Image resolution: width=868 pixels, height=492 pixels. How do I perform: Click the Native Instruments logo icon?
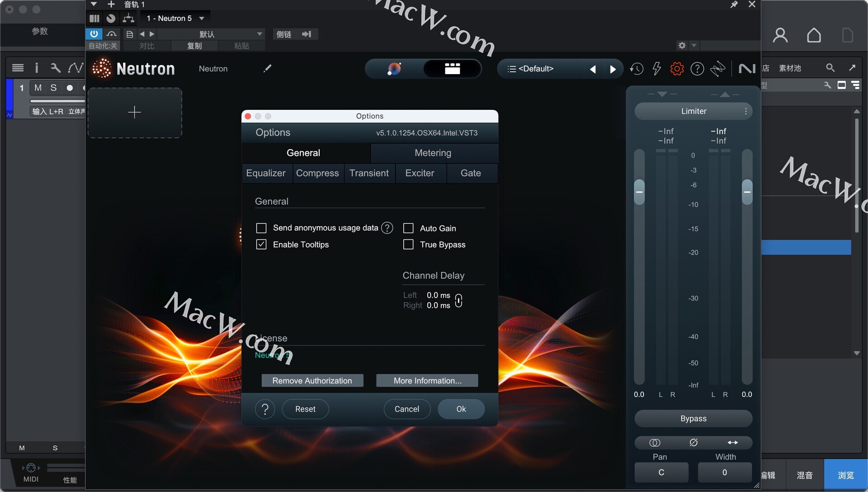[747, 69]
